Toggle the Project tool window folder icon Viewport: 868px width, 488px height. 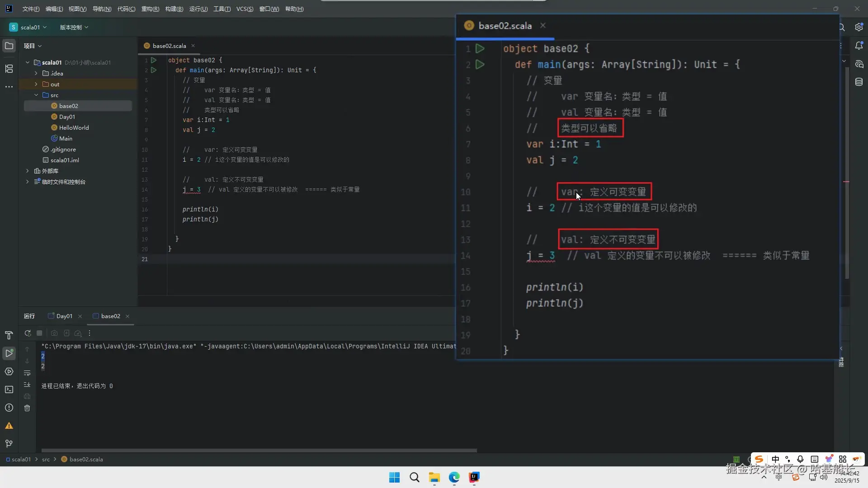9,46
